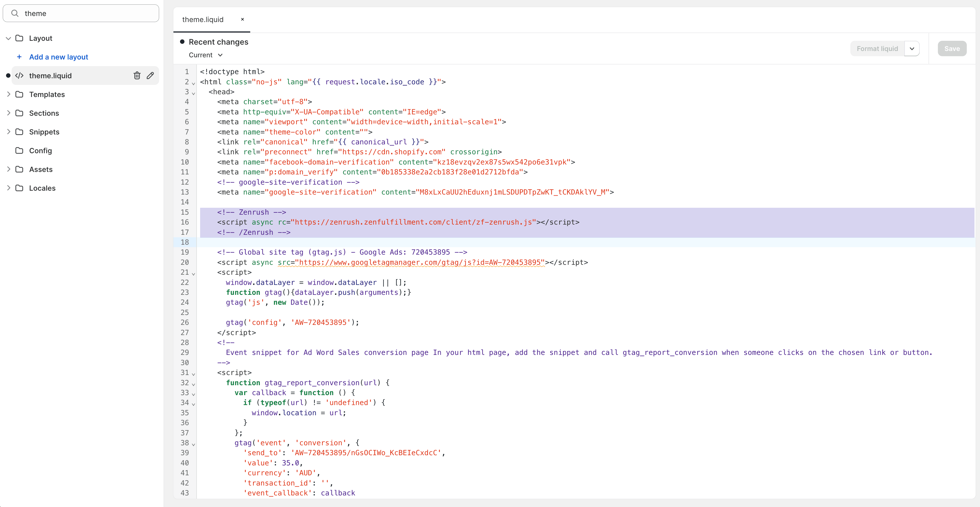
Task: Click the theme-color meta tag line
Action: click(295, 132)
